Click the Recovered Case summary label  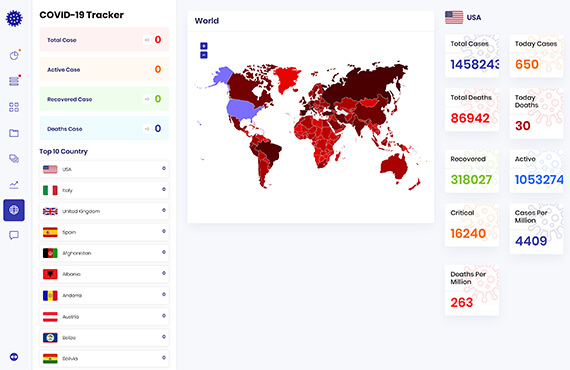[x=69, y=99]
